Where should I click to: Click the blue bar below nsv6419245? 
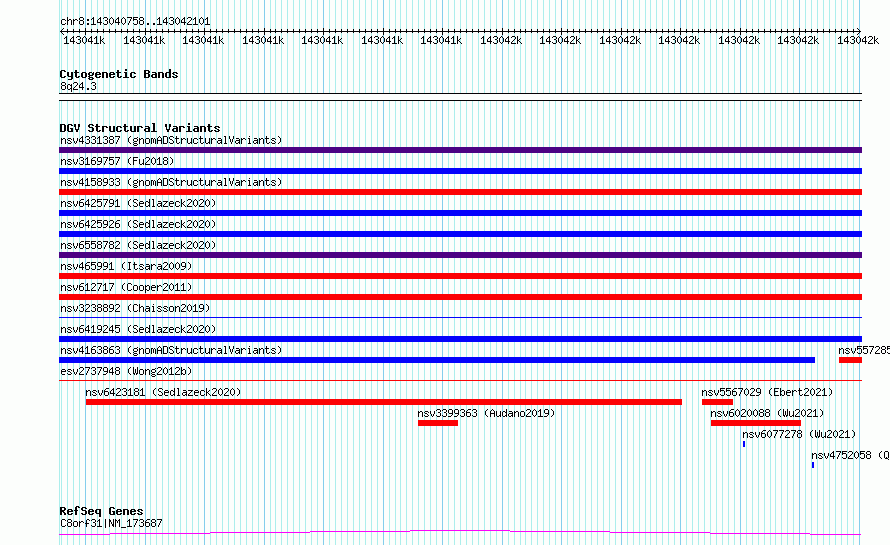pos(460,339)
